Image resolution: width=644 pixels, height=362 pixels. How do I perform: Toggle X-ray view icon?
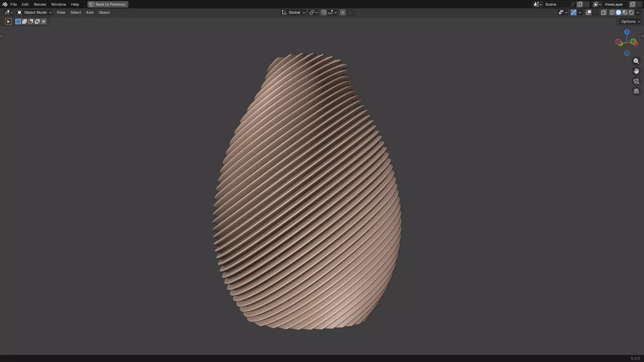click(603, 12)
